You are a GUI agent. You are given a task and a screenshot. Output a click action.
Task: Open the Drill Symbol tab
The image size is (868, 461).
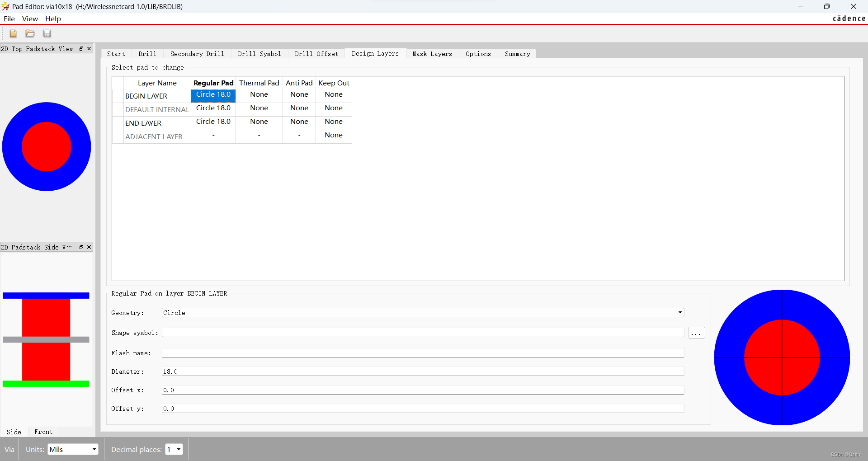(x=259, y=54)
